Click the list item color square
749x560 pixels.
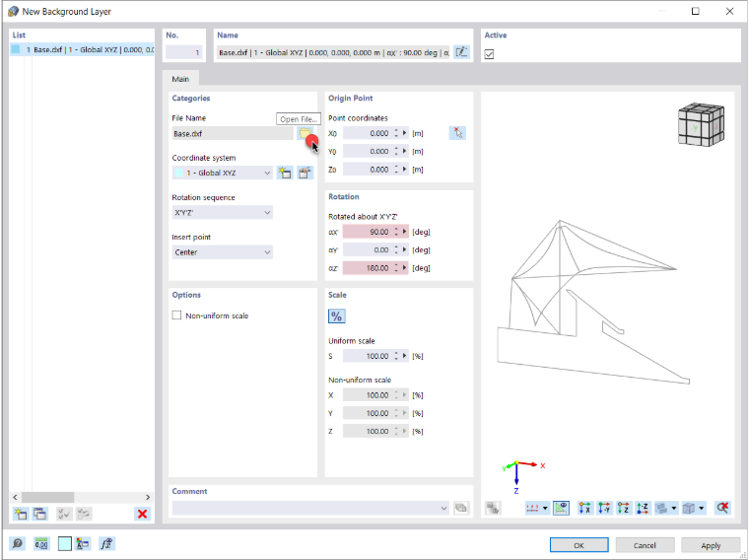(x=16, y=49)
